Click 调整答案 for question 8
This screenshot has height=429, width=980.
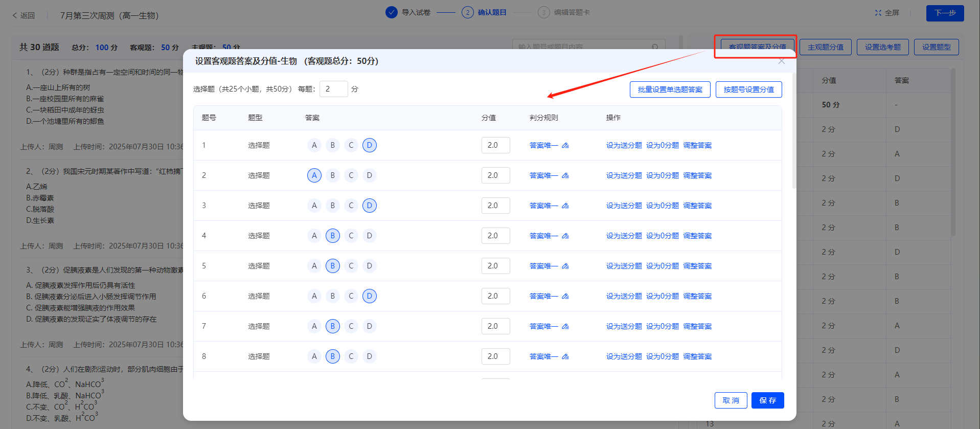[697, 356]
